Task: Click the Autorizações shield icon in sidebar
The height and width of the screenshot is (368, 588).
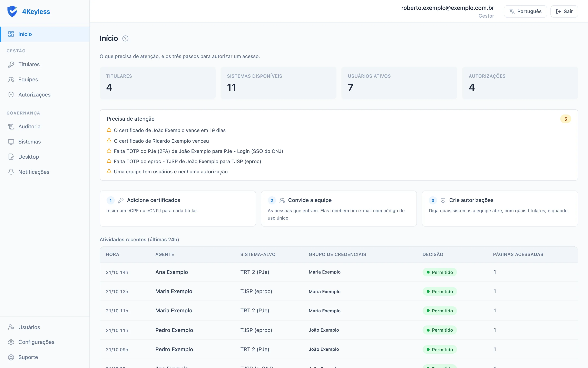Action: (11, 95)
